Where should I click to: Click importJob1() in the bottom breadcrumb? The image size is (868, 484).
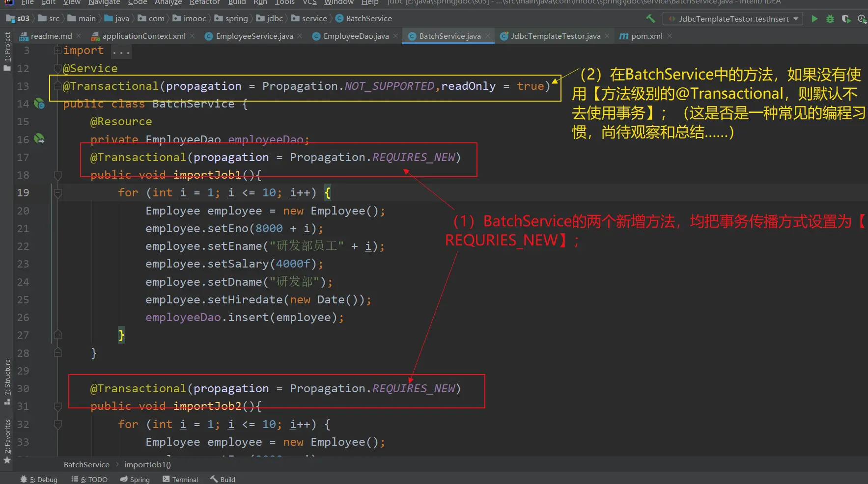tap(147, 464)
